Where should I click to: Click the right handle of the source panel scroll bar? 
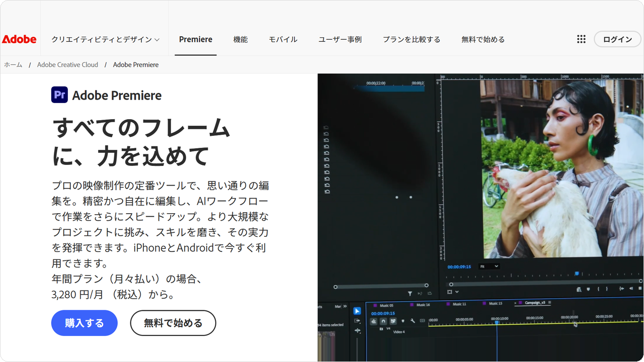pos(426,285)
